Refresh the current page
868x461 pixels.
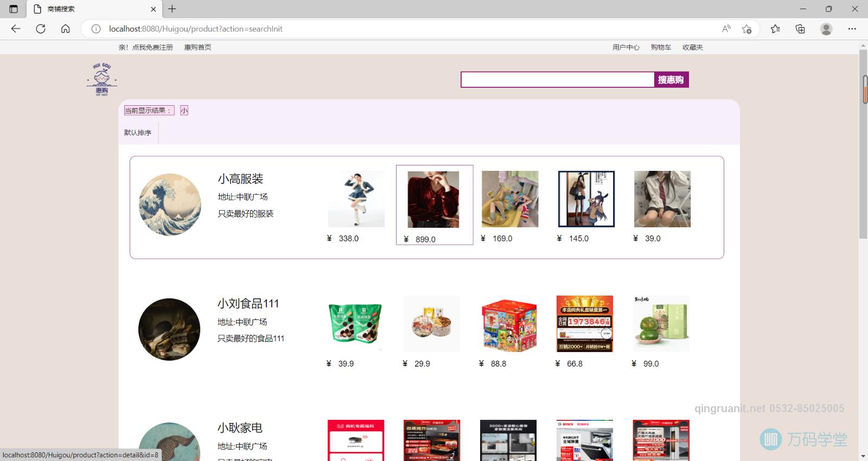tap(41, 29)
